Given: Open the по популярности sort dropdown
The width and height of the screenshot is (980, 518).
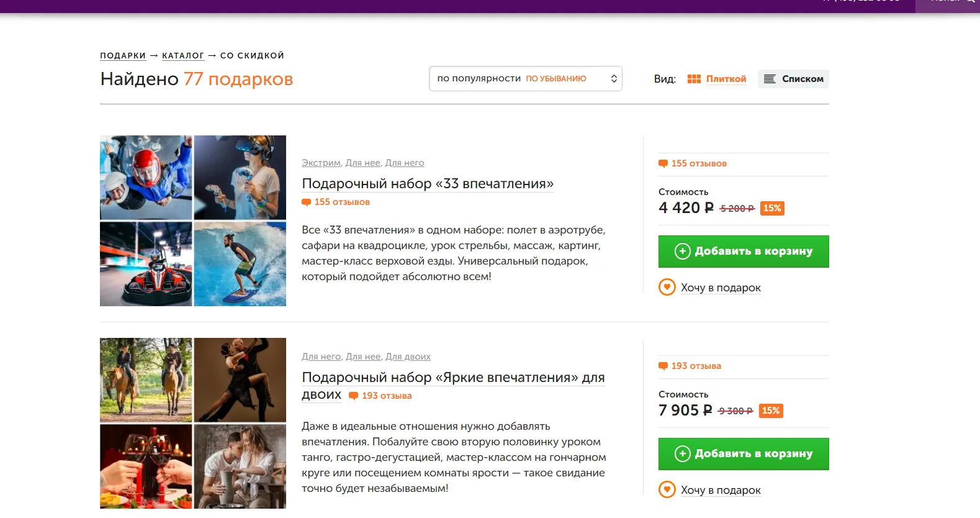Looking at the screenshot, I should (x=526, y=79).
